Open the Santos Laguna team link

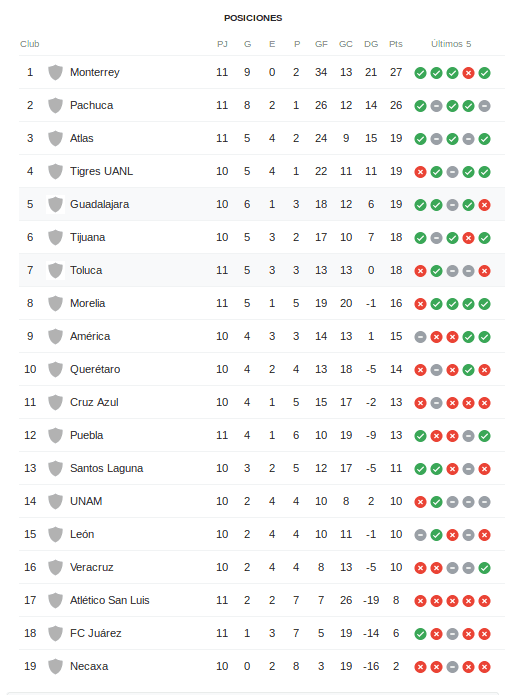point(106,469)
